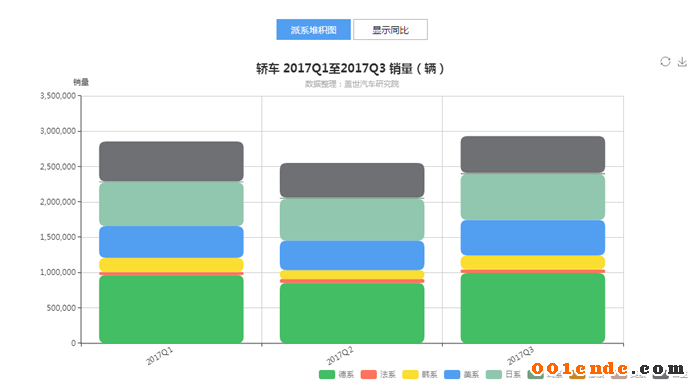Viewport: 700px width, 390px height.
Task: Click the dark gray top segment in 2017Q2
Action: click(352, 180)
